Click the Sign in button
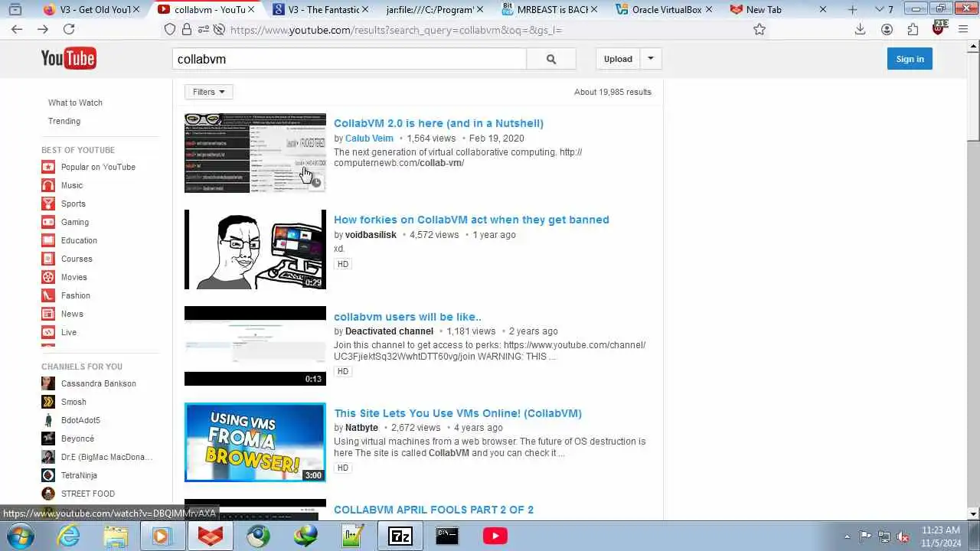 tap(910, 59)
